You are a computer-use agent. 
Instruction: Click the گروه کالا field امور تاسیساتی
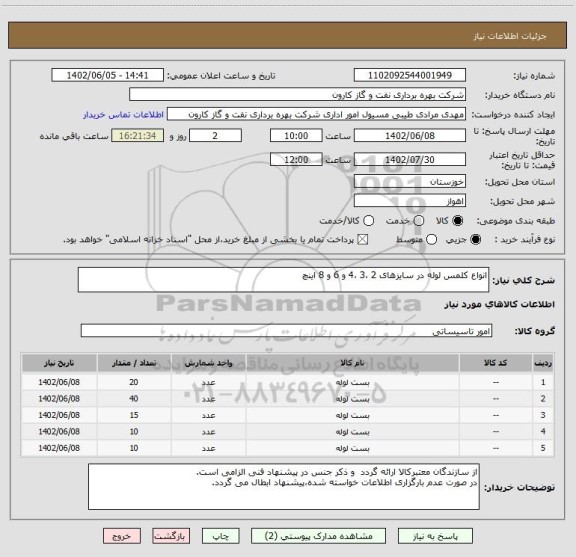pyautogui.click(x=286, y=331)
